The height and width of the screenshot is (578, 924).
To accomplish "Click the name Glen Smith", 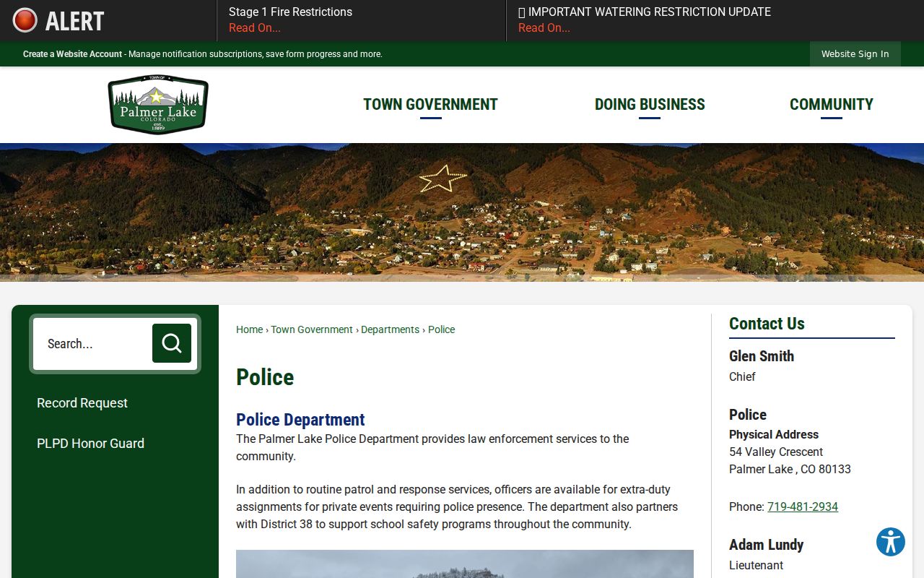I will (x=762, y=356).
